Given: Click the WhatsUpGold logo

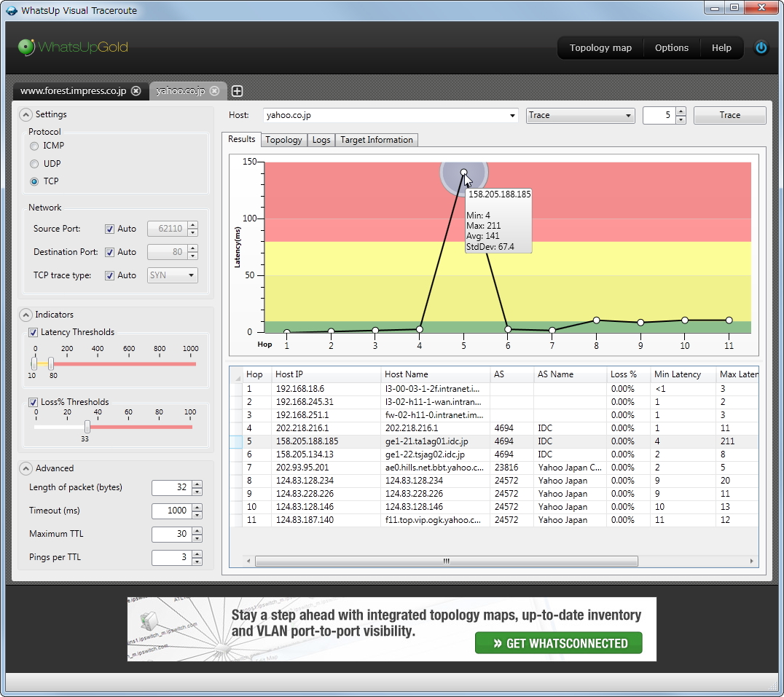Looking at the screenshot, I should [x=73, y=47].
